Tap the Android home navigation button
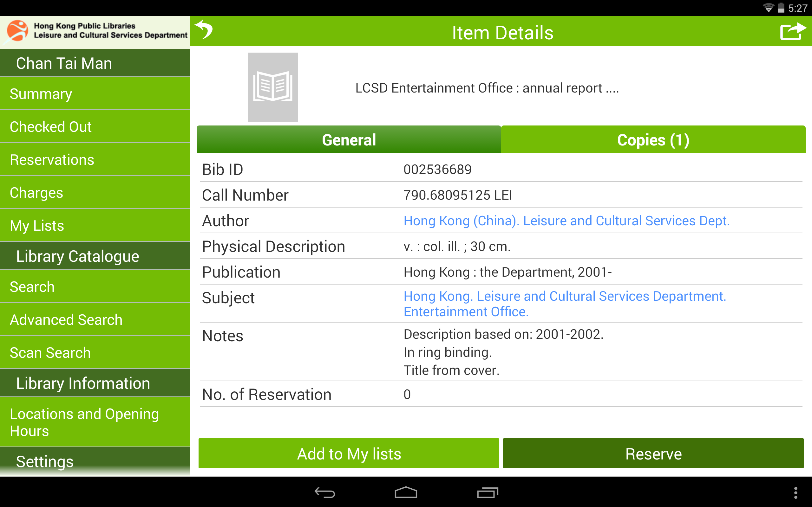This screenshot has width=812, height=507. tap(406, 492)
